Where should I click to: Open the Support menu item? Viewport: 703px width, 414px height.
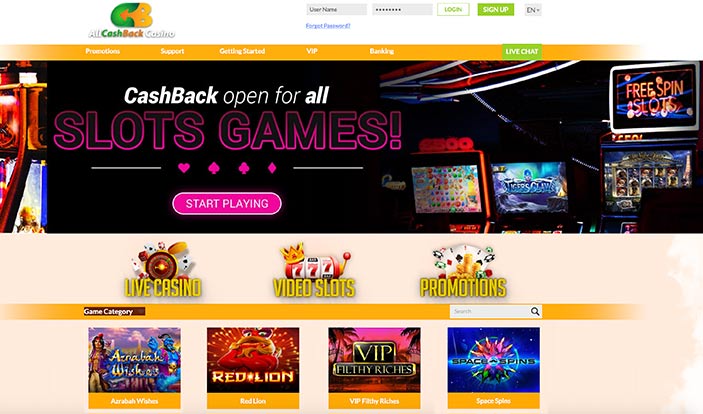point(172,51)
